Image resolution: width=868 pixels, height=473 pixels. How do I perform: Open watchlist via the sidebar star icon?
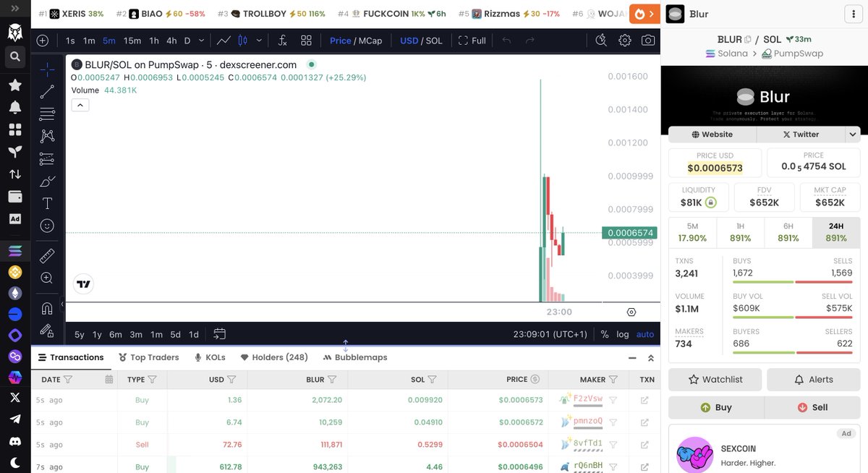click(14, 85)
